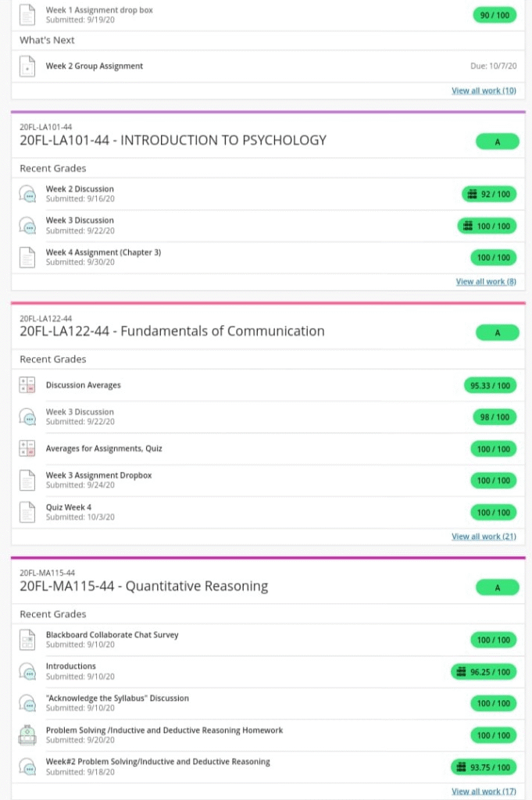Open the 90/100 grade pill for Week 1
This screenshot has height=800, width=532.
[494, 14]
